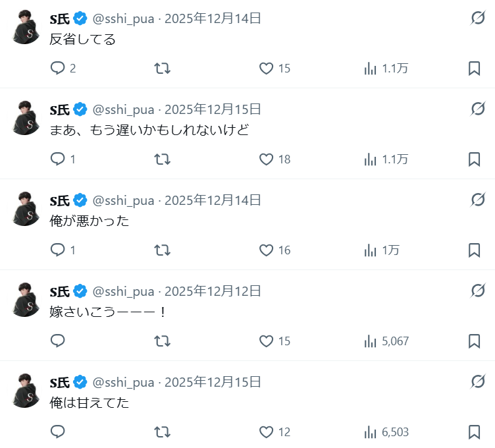495x448 pixels.
Task: Repost the 反省してる post
Action: tap(162, 69)
